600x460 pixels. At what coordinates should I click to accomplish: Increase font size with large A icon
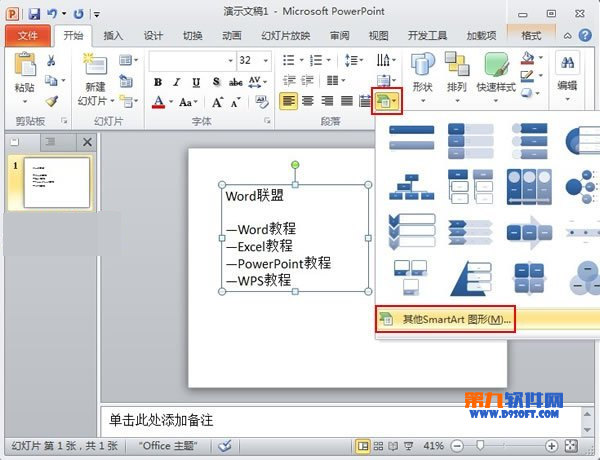point(217,102)
